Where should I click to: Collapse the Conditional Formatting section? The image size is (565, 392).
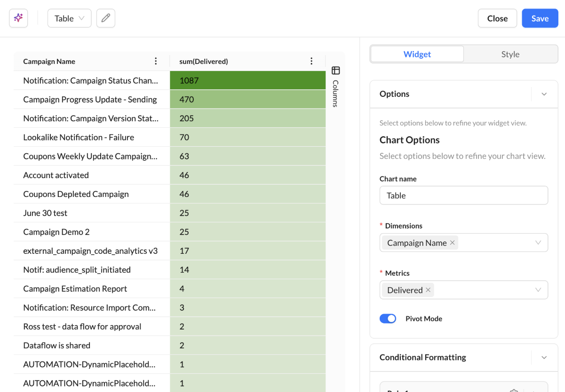coord(544,357)
